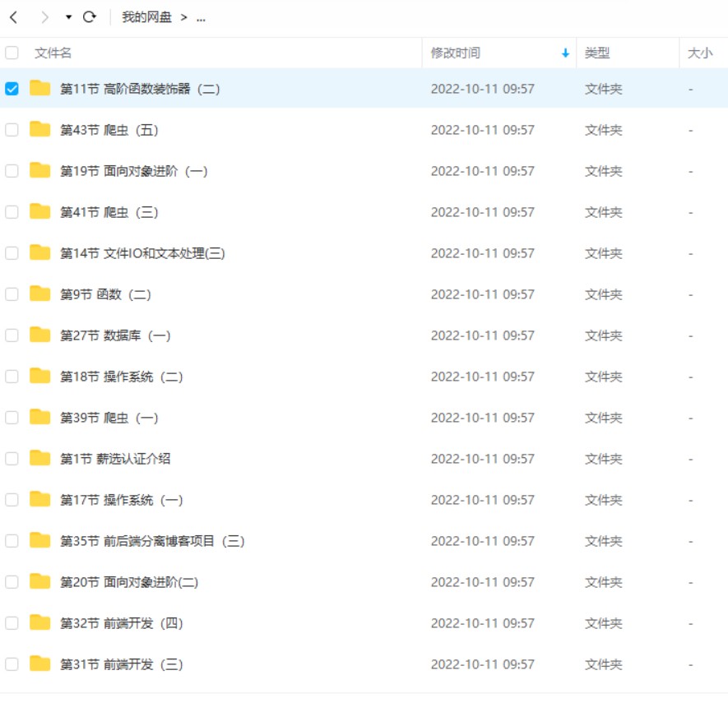Image resolution: width=728 pixels, height=712 pixels.
Task: Open folder name 第31节 前端开发（三）
Action: (121, 663)
